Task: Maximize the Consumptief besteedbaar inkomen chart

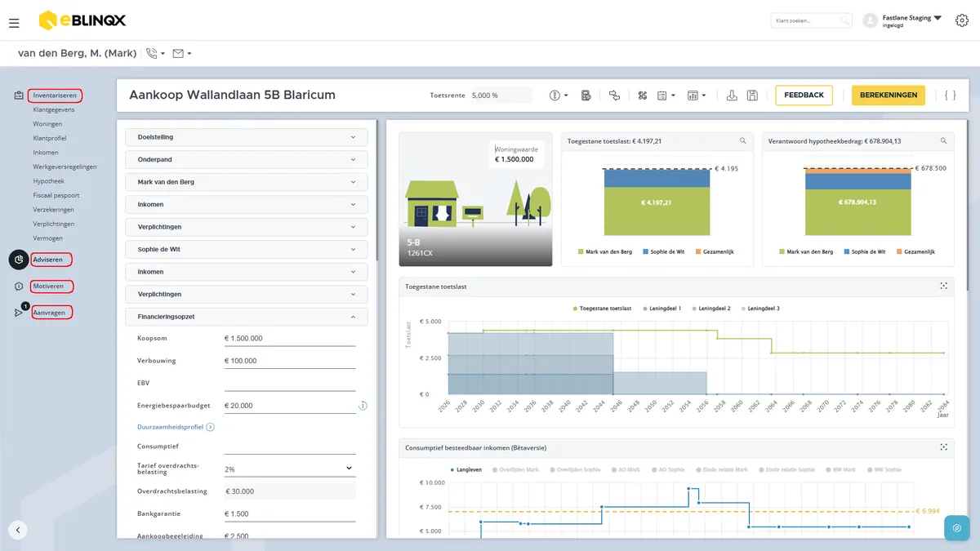Action: [943, 447]
